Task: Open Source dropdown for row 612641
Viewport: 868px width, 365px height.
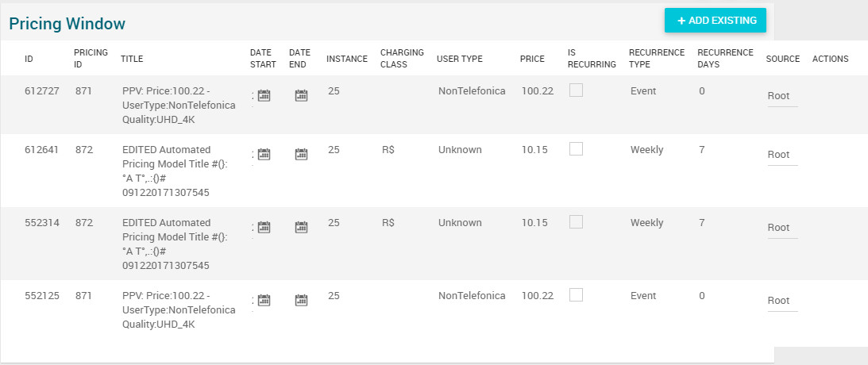Action: point(781,156)
